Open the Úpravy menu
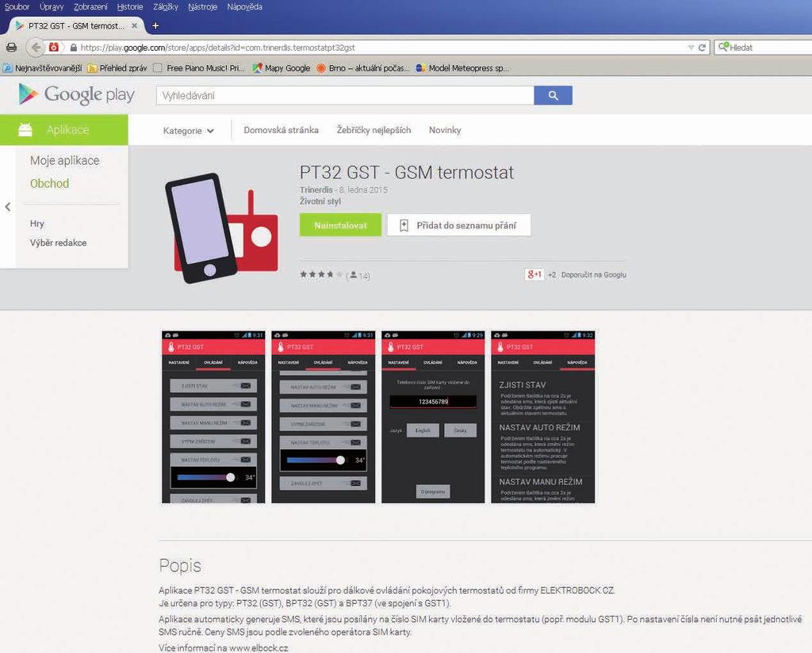The image size is (812, 653). (x=52, y=6)
